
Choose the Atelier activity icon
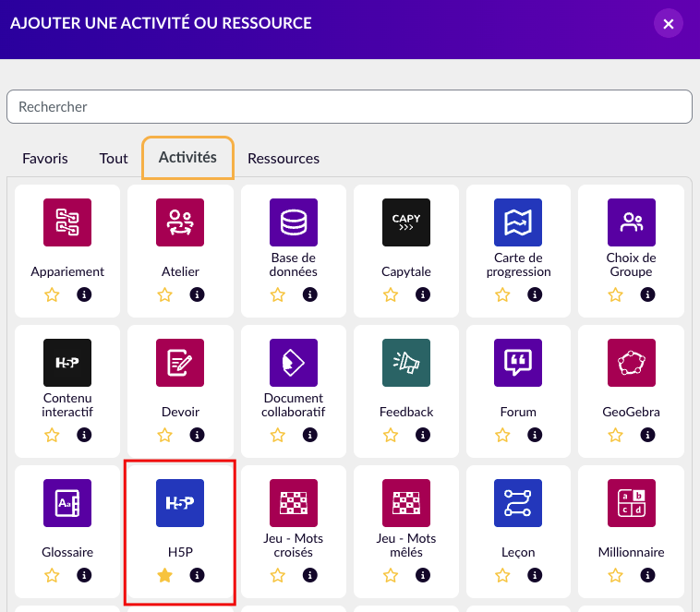(180, 222)
